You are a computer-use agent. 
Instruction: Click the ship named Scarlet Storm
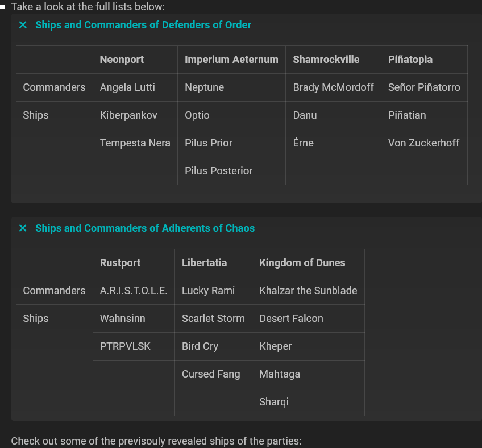click(213, 319)
